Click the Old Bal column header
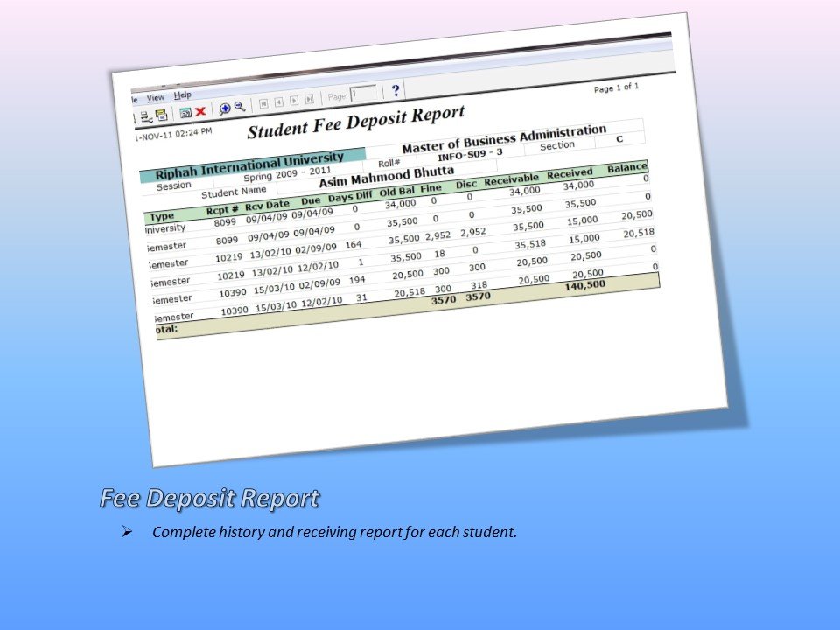 397,192
